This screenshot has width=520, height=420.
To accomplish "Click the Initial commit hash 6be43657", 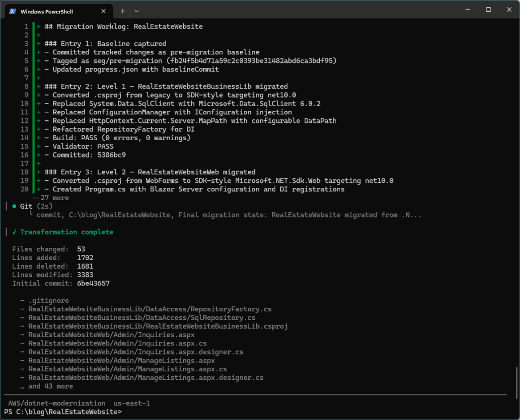I will coord(93,284).
